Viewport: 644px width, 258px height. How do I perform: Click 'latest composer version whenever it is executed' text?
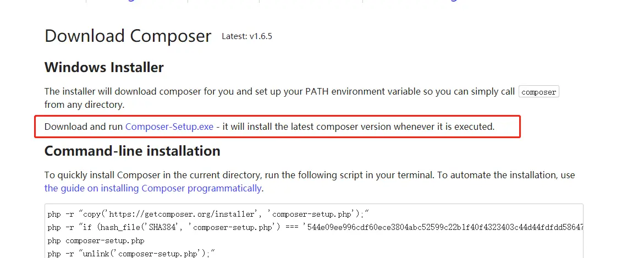tap(385, 127)
